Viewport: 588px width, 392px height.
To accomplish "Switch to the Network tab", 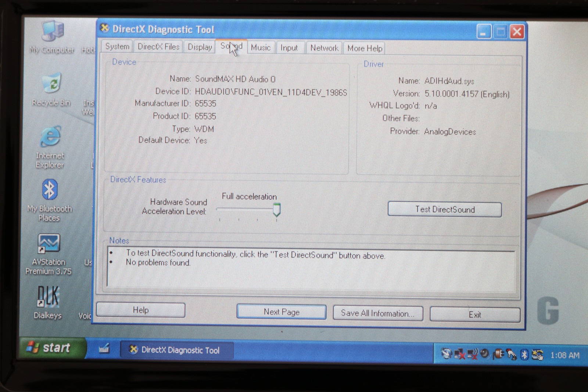I will [324, 48].
